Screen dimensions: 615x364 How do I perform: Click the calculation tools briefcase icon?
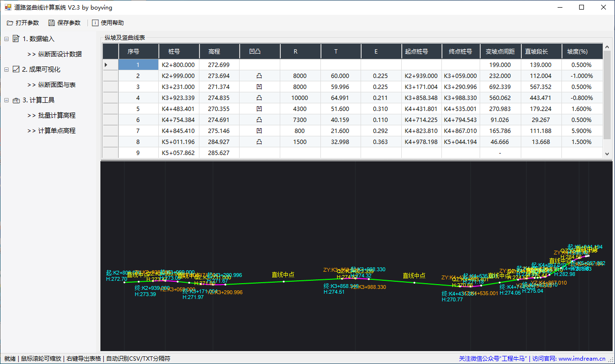point(16,100)
